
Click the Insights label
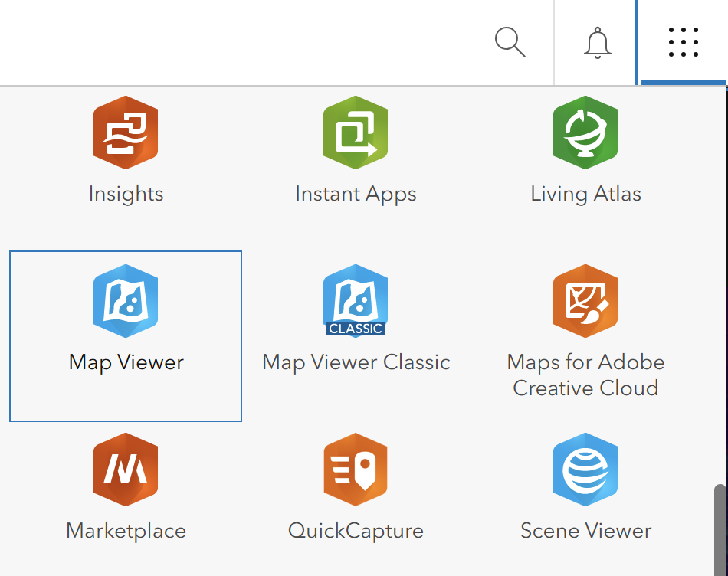click(x=126, y=194)
